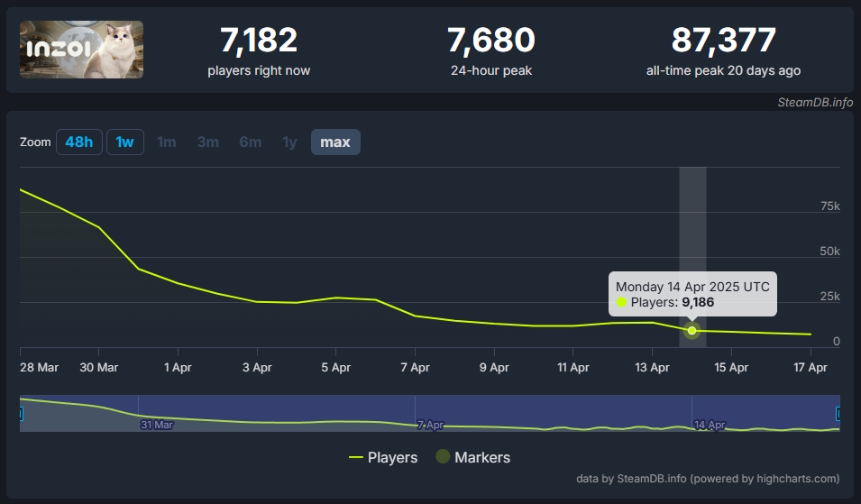Click the data by SteamDB.info credits

(708, 479)
